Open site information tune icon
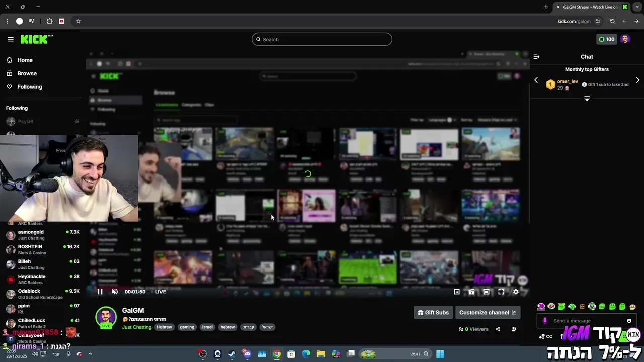This screenshot has height=362, width=644. (x=598, y=21)
